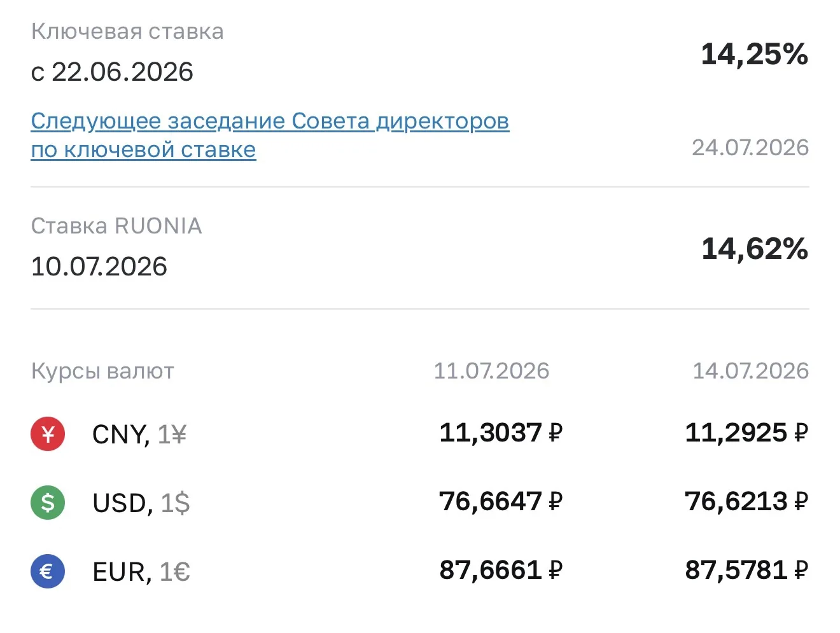Click the 'по ключевой ставке' link line
Image resolution: width=840 pixels, height=633 pixels.
pos(143,150)
